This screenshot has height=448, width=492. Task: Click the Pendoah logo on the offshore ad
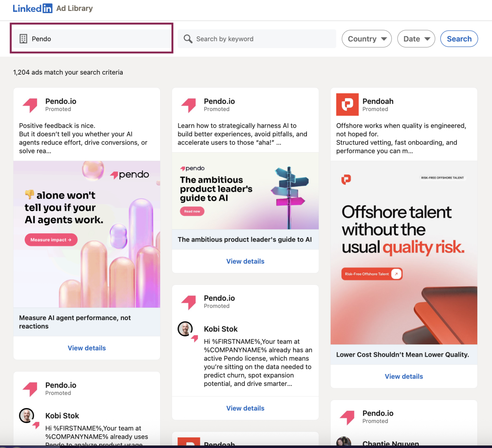pyautogui.click(x=347, y=105)
